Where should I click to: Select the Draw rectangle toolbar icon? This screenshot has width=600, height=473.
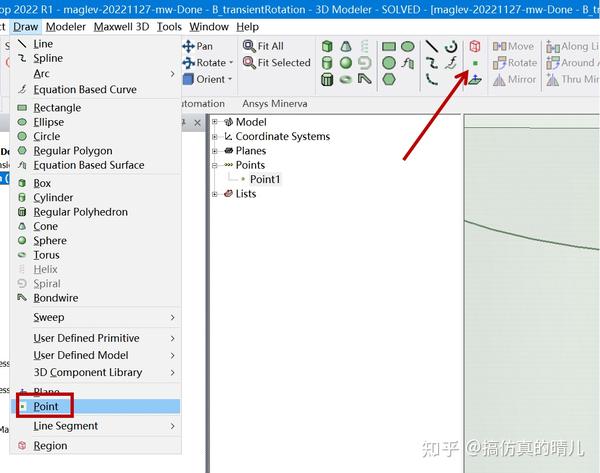point(389,46)
